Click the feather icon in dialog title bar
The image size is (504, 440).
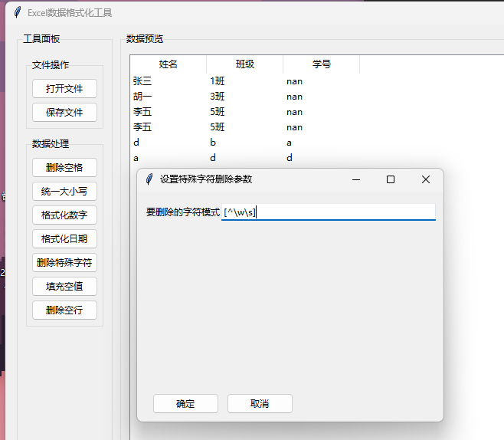149,179
